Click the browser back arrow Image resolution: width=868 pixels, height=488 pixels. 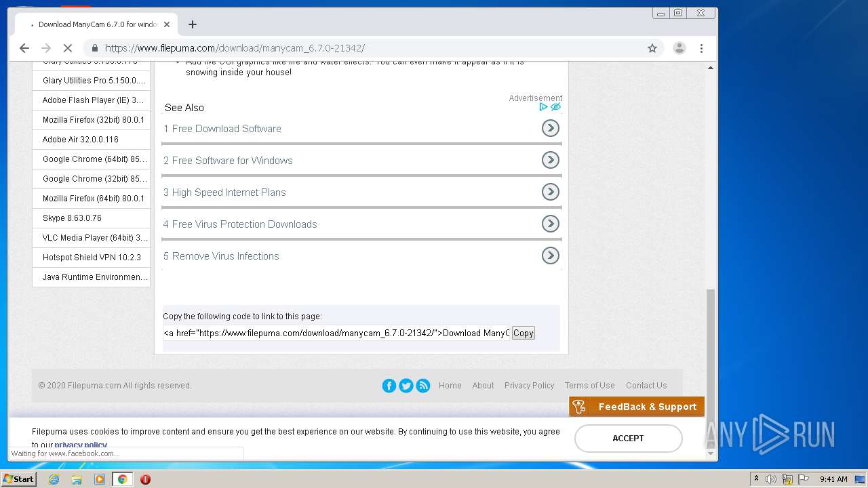tap(24, 48)
